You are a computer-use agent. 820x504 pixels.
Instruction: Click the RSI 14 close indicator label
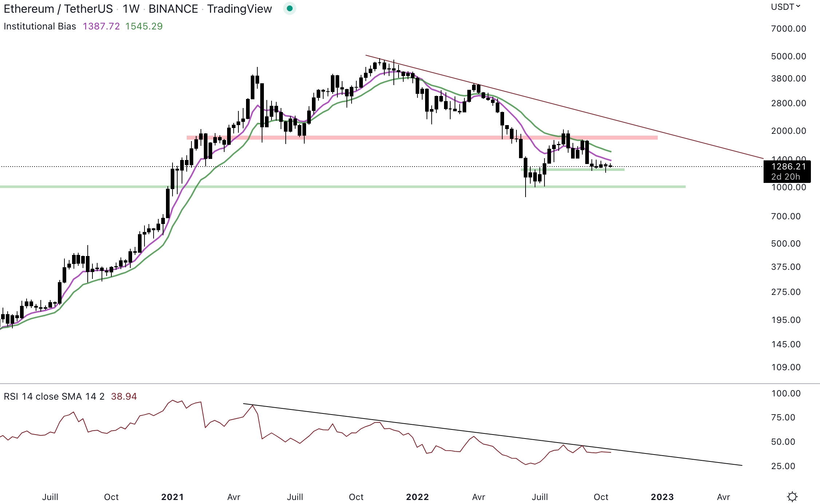54,396
